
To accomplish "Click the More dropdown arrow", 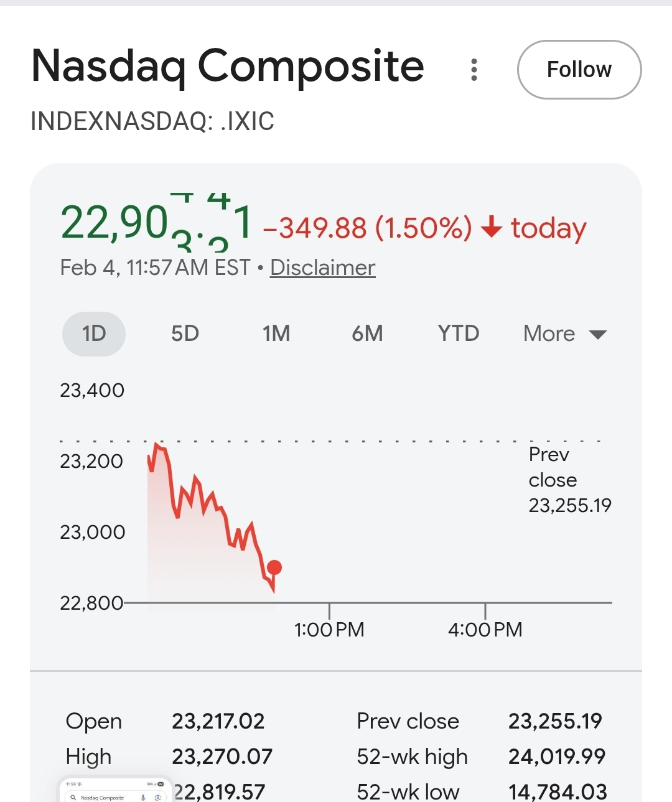I will 597,335.
